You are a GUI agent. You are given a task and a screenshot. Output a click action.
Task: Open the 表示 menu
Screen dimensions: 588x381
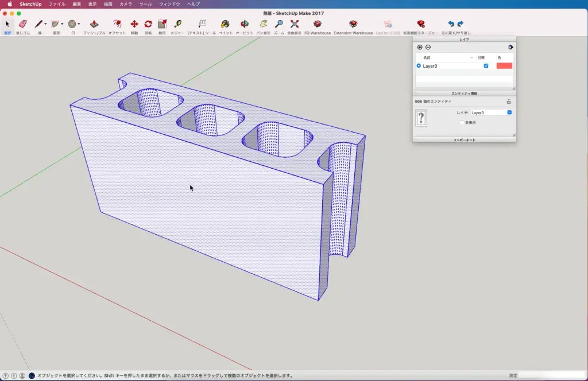92,4
